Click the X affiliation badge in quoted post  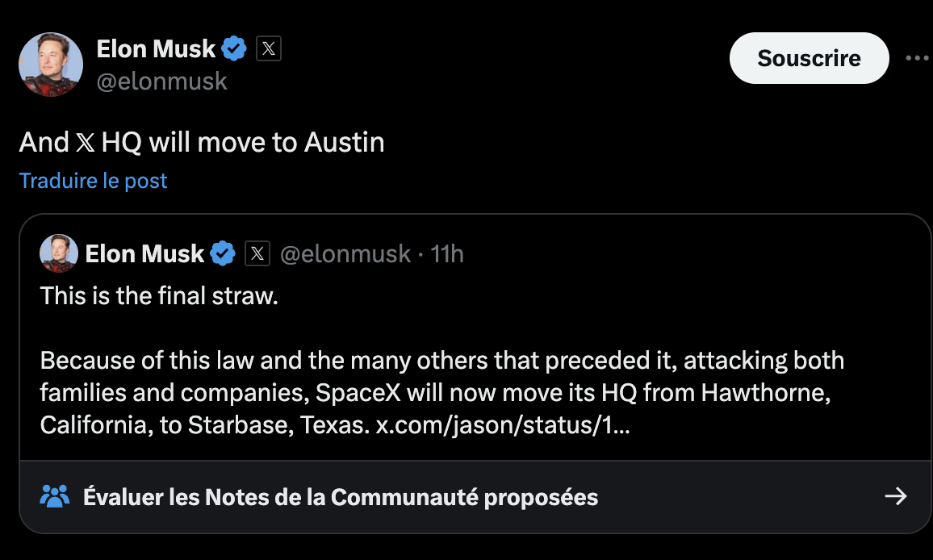point(257,253)
